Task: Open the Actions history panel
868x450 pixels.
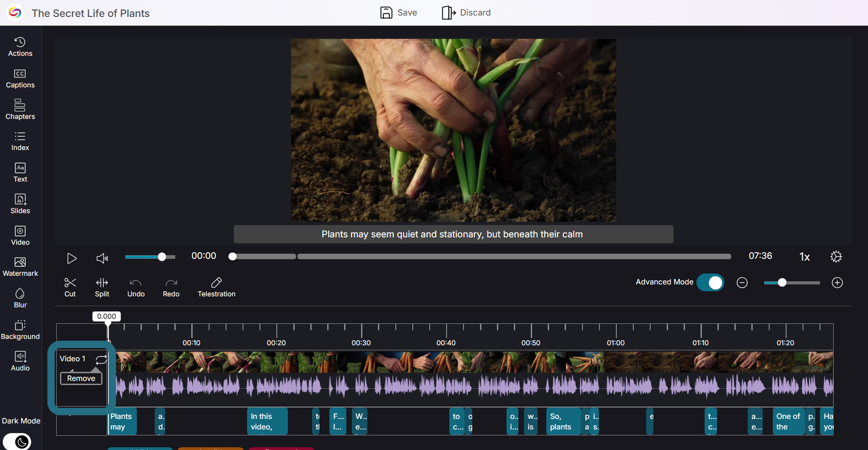Action: 20,47
